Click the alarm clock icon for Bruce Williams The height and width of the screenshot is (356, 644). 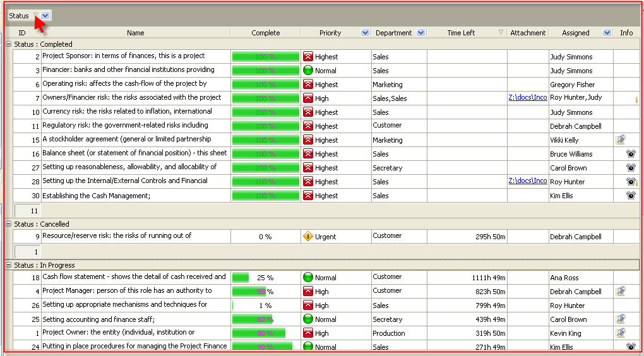coord(630,154)
